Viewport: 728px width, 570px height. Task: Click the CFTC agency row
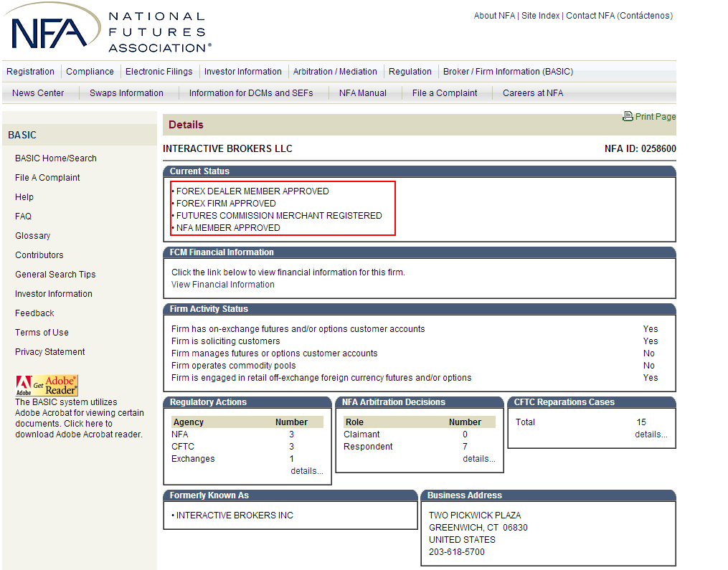[x=247, y=447]
